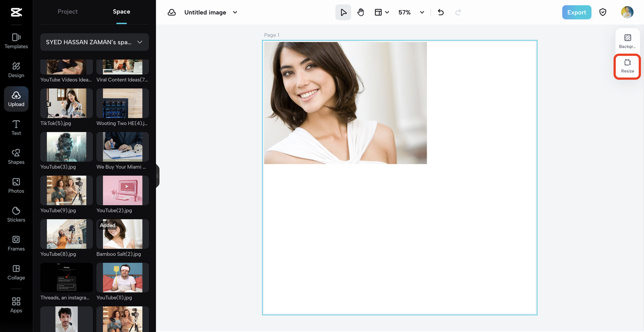Click the YouTube(3).jpg file name
Screen dimensions: 644x332
(58, 167)
